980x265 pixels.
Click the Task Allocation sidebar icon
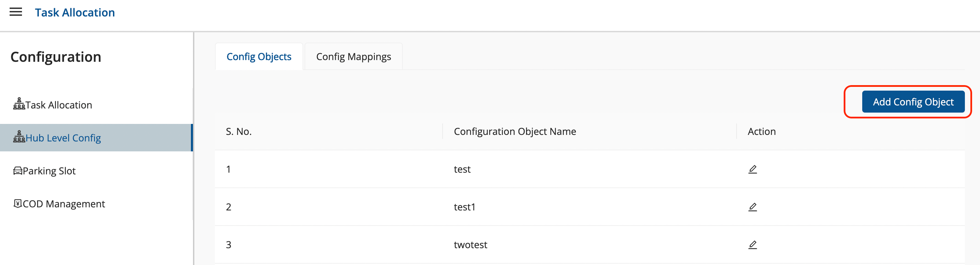(19, 104)
